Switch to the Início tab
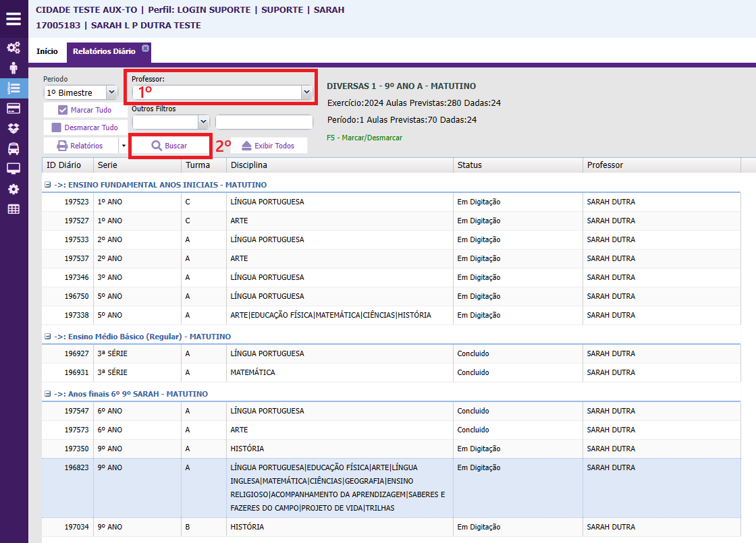This screenshot has height=543, width=756. coord(47,51)
